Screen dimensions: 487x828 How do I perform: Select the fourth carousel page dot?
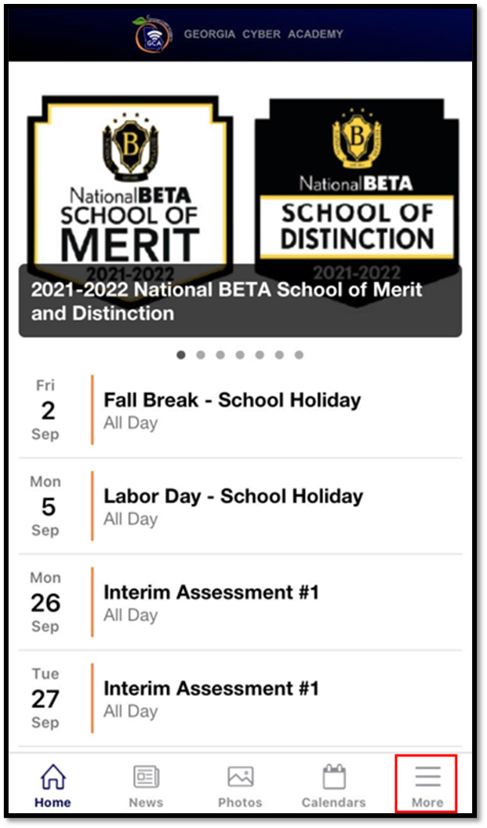(240, 355)
